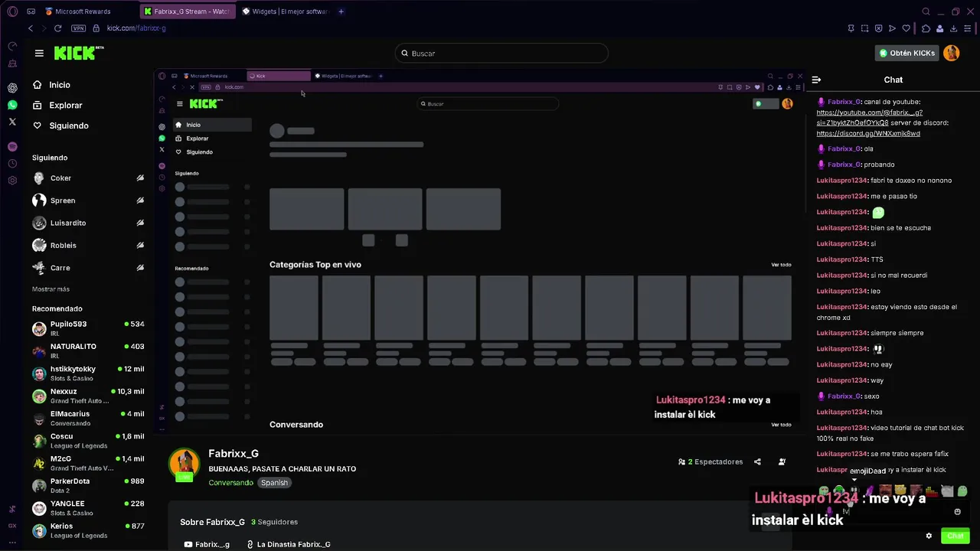
Task: Open the snapshot tool icon
Action: [x=864, y=28]
